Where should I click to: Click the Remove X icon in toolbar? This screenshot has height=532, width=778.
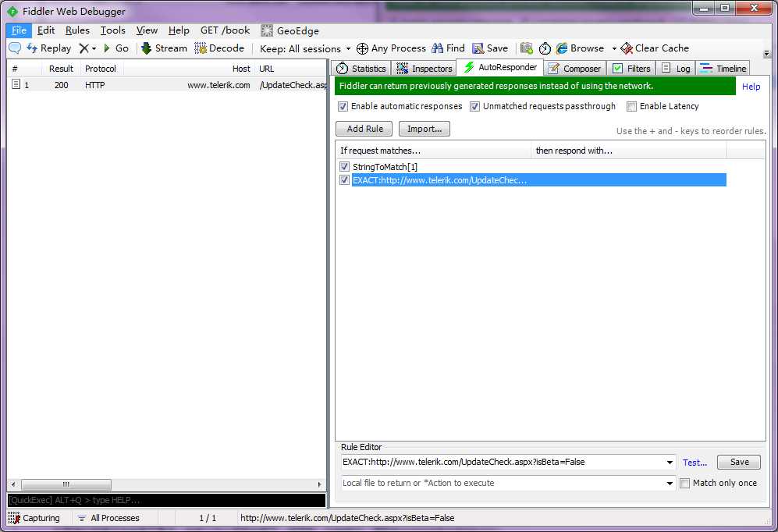[83, 48]
